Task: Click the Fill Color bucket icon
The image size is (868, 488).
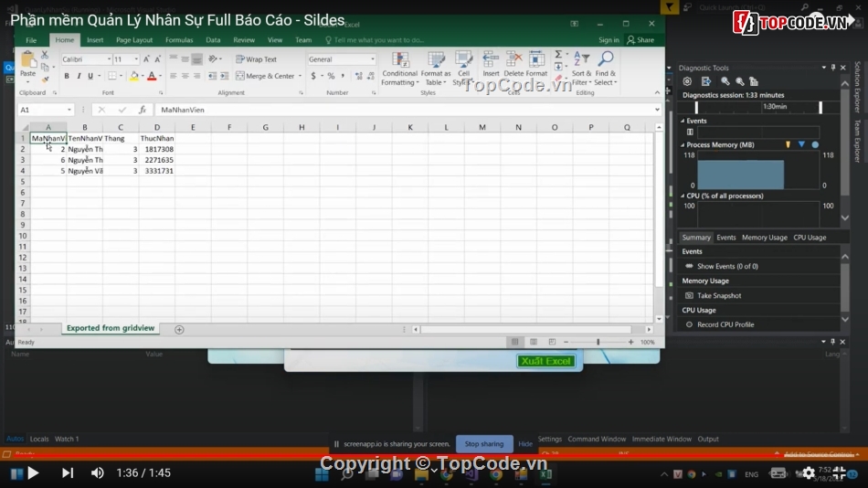Action: point(134,76)
